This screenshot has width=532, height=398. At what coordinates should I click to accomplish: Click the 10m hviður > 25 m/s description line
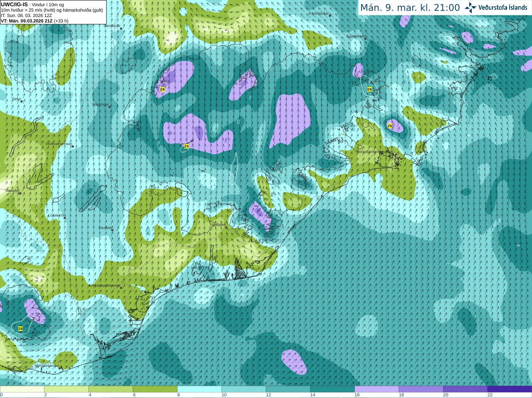(x=52, y=10)
